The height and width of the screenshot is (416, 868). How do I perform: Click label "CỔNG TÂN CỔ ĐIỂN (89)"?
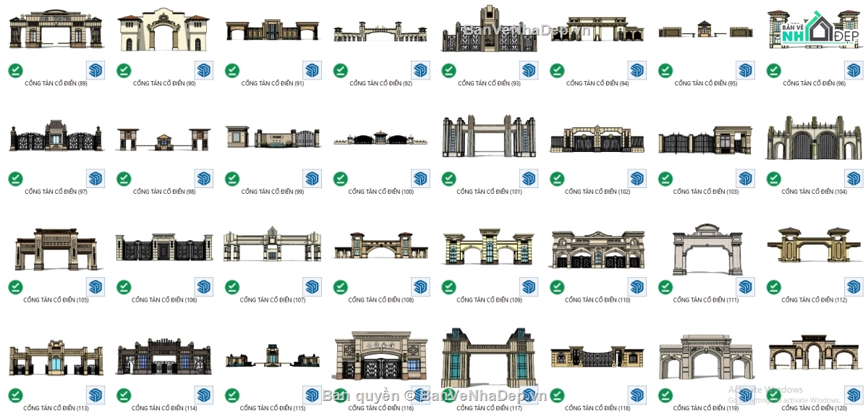[56, 84]
